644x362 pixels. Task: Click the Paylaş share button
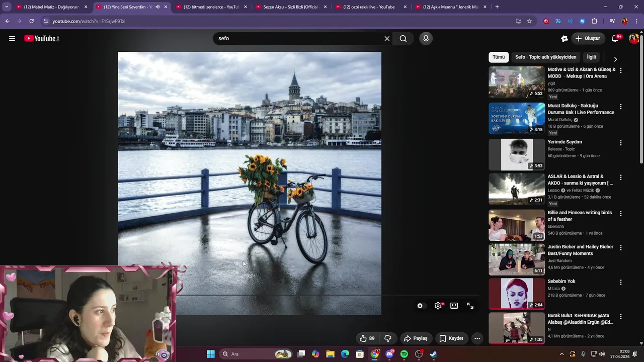point(416,338)
